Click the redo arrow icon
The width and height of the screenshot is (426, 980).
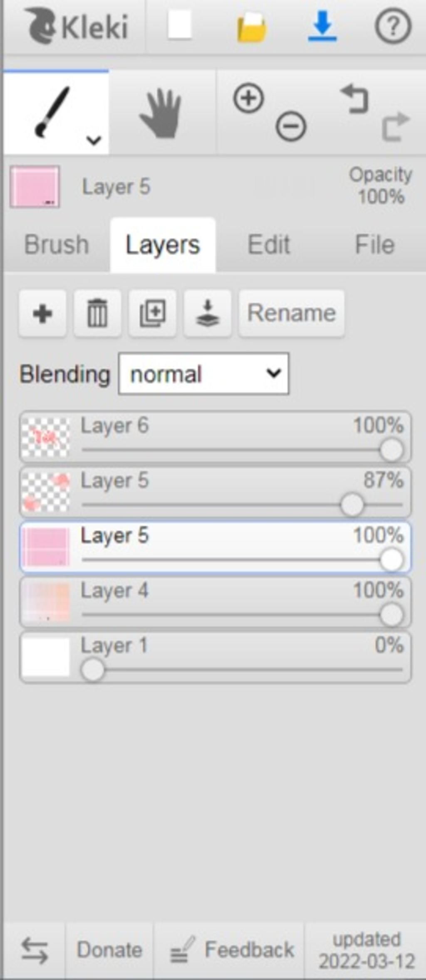(395, 126)
